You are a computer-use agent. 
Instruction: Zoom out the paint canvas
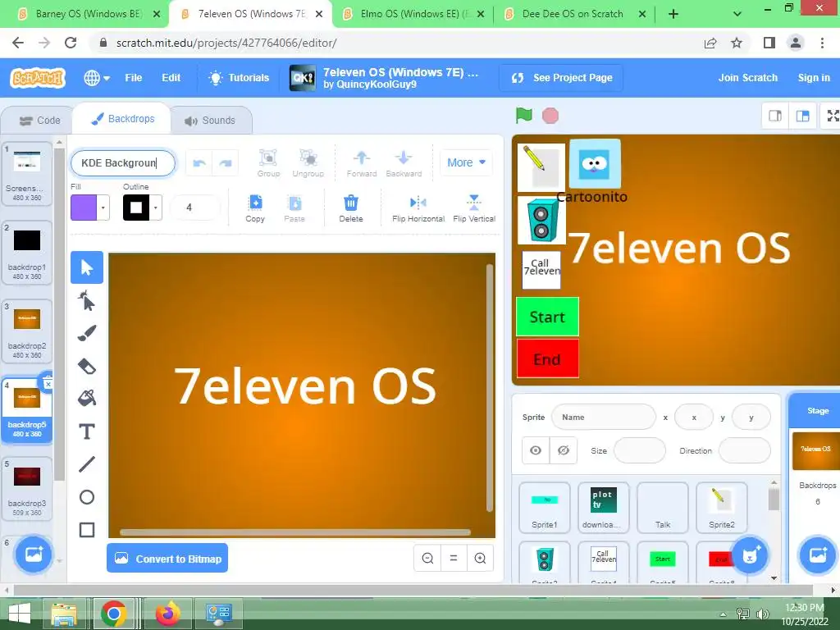click(x=427, y=558)
